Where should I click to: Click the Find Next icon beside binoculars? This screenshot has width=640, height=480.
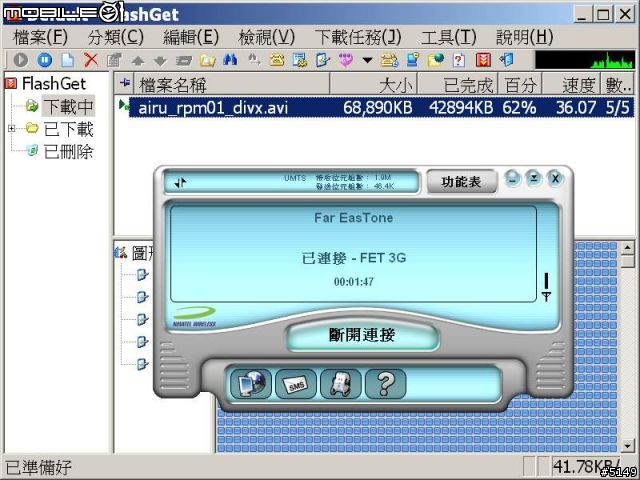[254, 60]
